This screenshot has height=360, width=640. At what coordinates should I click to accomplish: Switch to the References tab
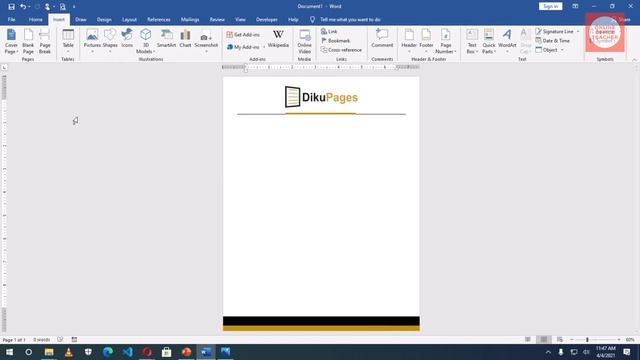coord(159,19)
